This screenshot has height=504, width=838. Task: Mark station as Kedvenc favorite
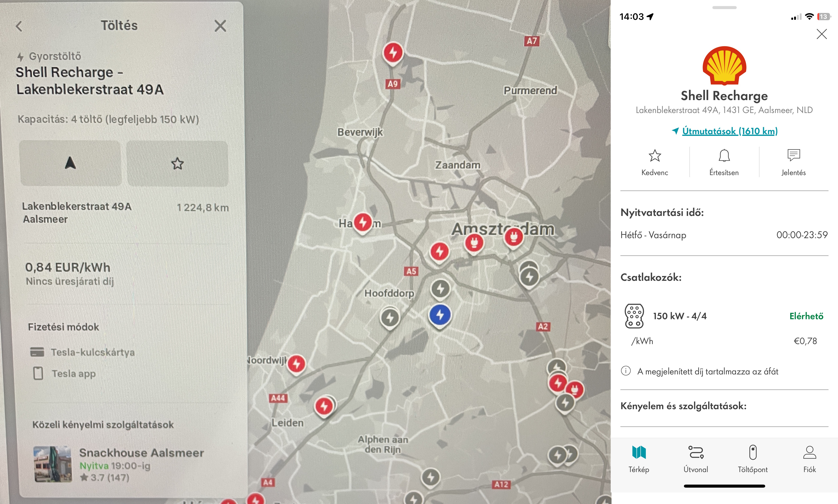click(655, 162)
